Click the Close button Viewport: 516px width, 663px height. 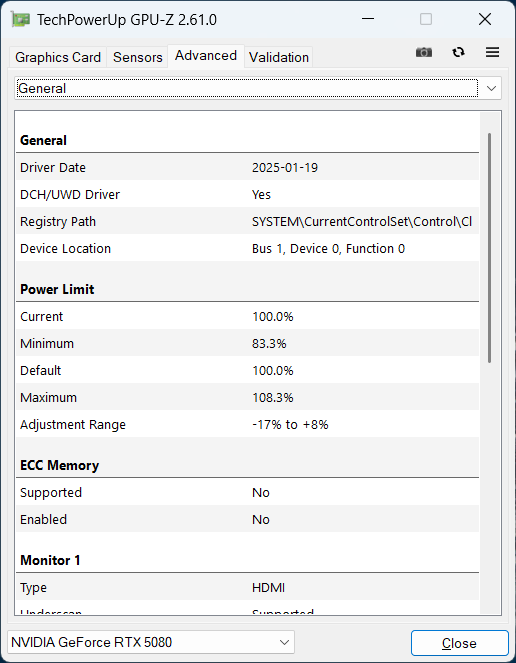(x=459, y=643)
